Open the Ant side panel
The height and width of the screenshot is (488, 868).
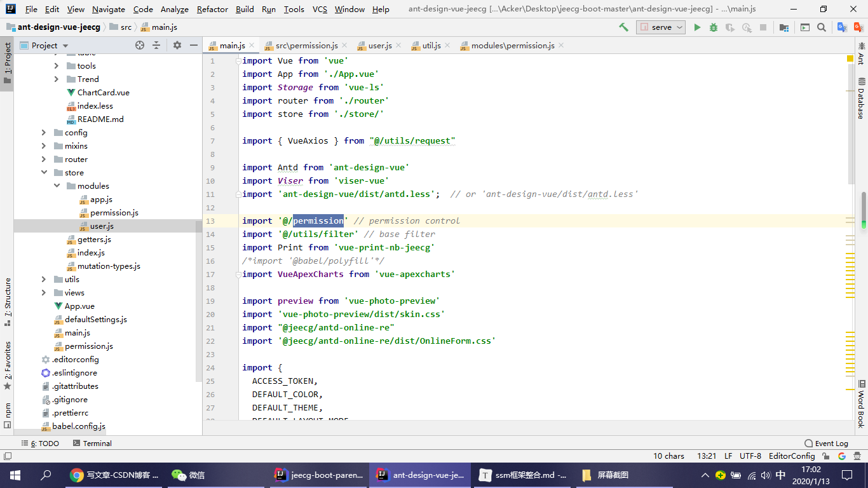click(862, 53)
